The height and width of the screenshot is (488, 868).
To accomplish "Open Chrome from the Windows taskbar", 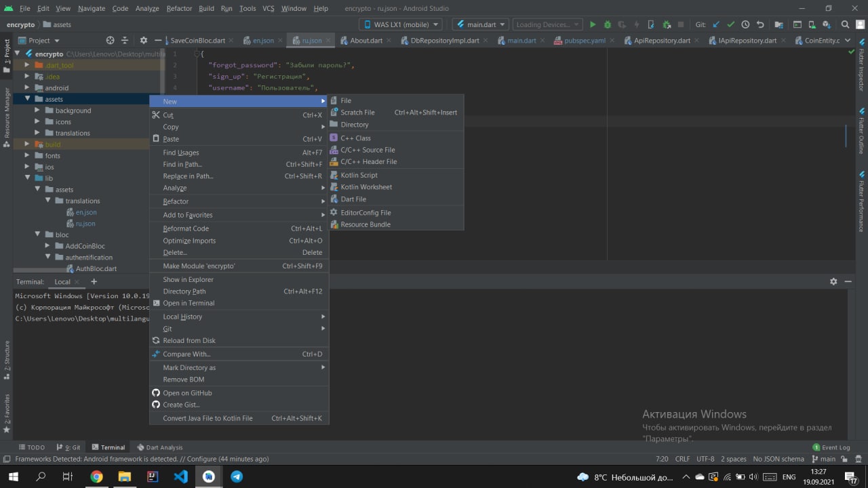I will point(96,476).
